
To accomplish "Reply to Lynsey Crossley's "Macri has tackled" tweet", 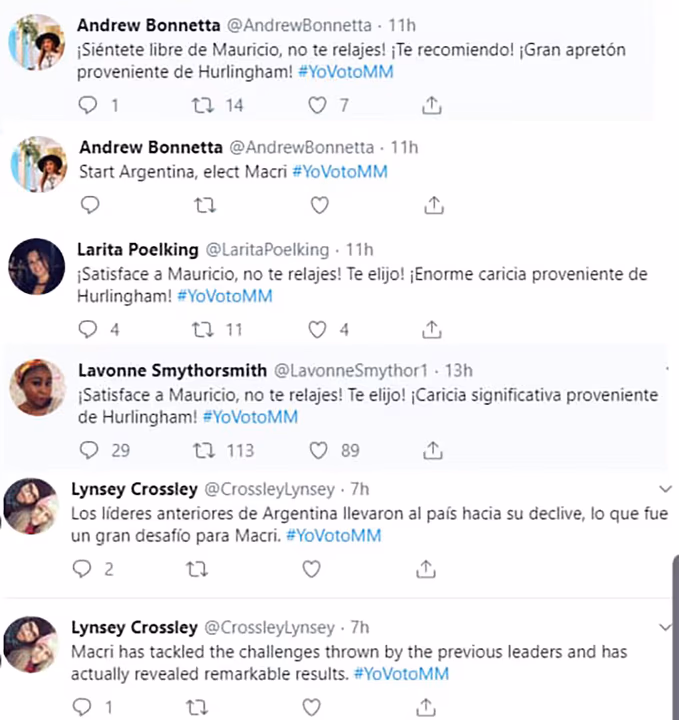I will tap(82, 707).
